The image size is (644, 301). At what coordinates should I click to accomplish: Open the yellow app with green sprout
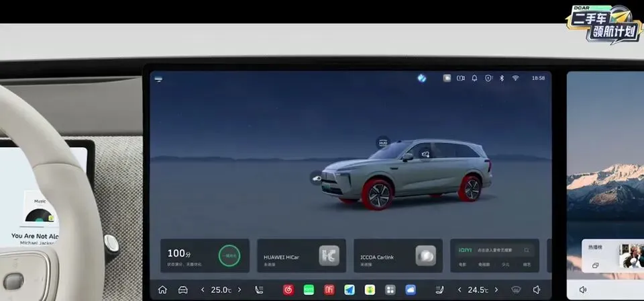tap(370, 290)
